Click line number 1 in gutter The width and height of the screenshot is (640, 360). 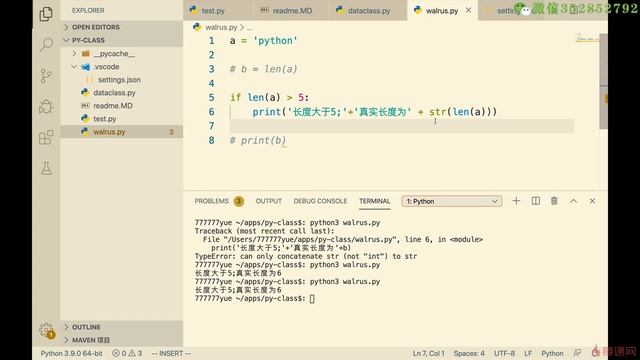point(211,41)
